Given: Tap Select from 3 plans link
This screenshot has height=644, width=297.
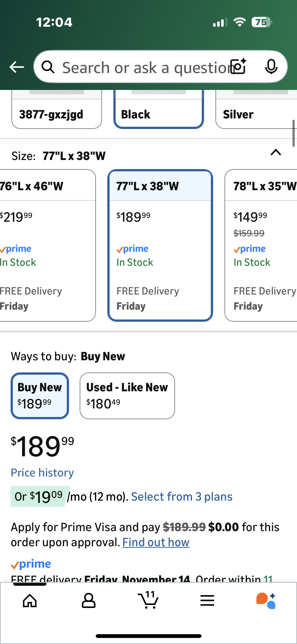Looking at the screenshot, I should tap(182, 497).
